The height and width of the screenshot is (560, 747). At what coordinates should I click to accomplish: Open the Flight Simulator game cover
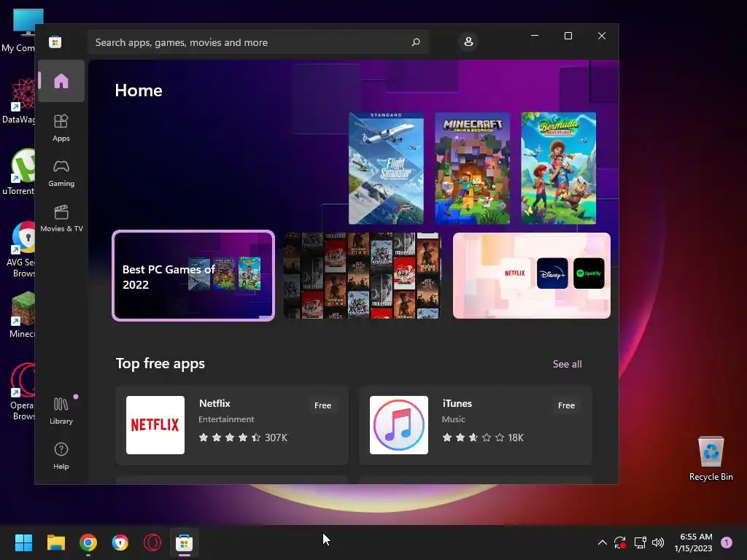(386, 168)
